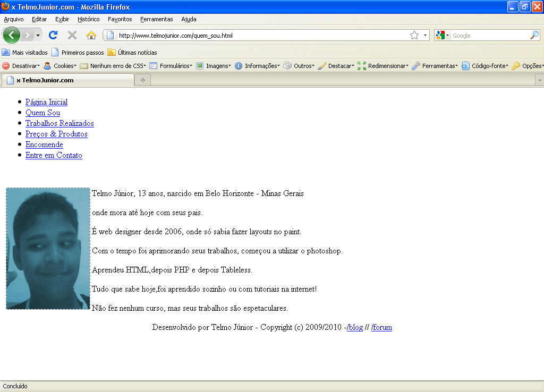Open the Ajuda menu
The height and width of the screenshot is (392, 544).
[x=189, y=19]
